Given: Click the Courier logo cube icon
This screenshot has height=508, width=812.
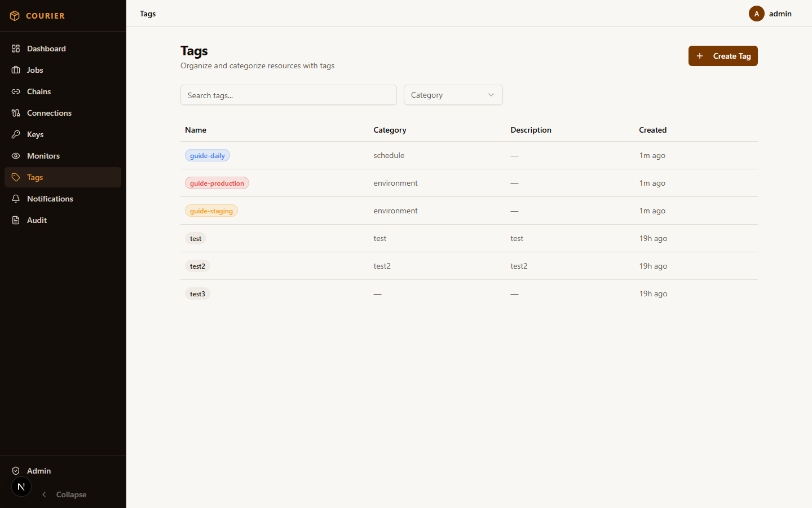Looking at the screenshot, I should [x=15, y=15].
